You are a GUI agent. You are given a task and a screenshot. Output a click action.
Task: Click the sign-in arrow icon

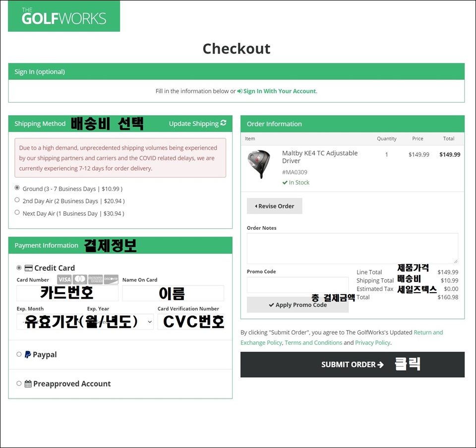pos(240,91)
